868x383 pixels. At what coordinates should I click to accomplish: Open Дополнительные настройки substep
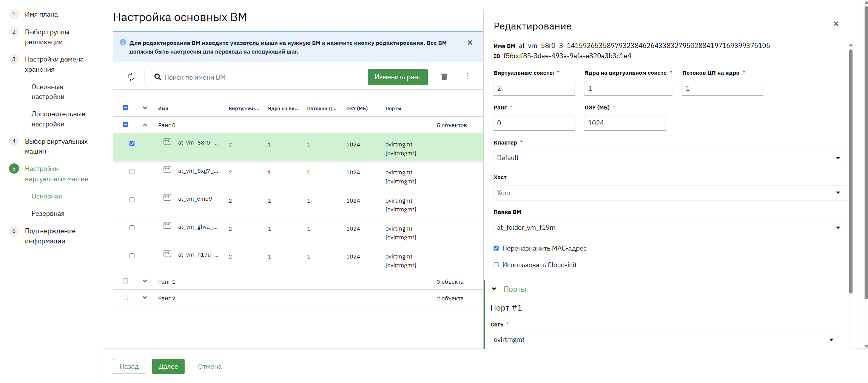(x=58, y=119)
